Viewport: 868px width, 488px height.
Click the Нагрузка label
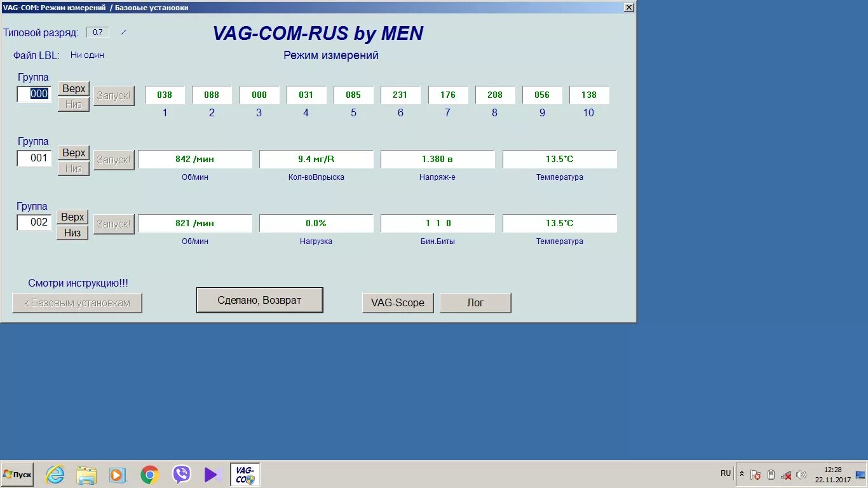pos(316,241)
